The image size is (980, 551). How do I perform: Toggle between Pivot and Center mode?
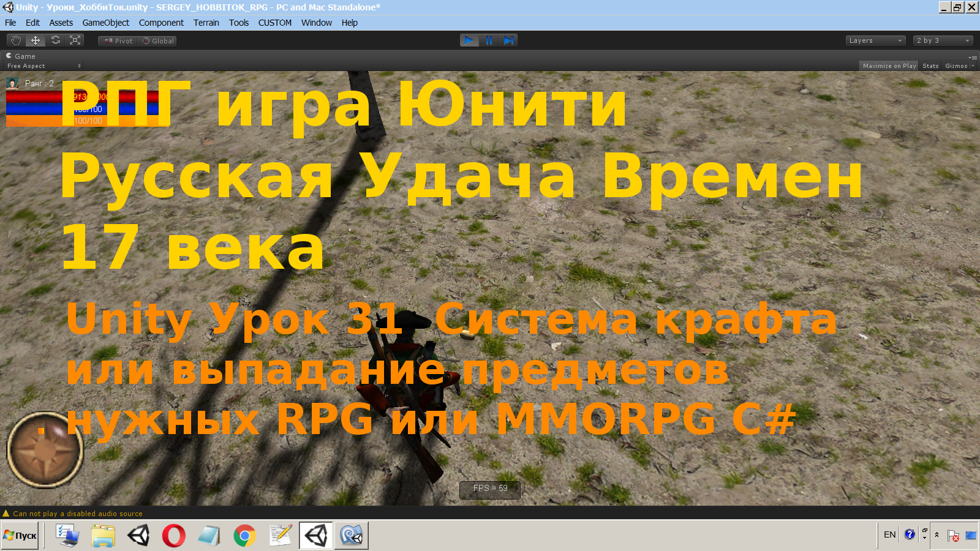point(116,40)
